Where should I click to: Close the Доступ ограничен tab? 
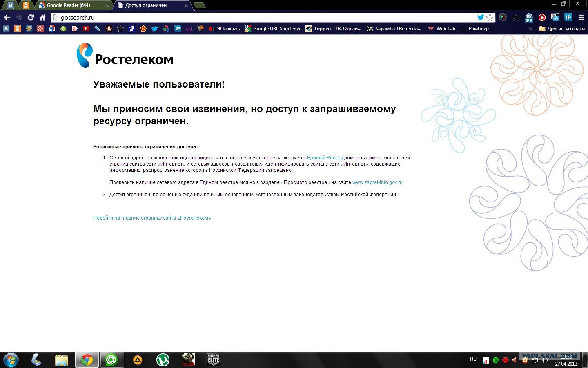(x=186, y=5)
